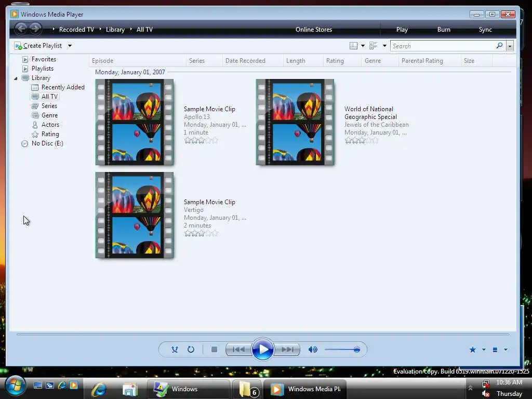Sort by the Size column header

476,61
